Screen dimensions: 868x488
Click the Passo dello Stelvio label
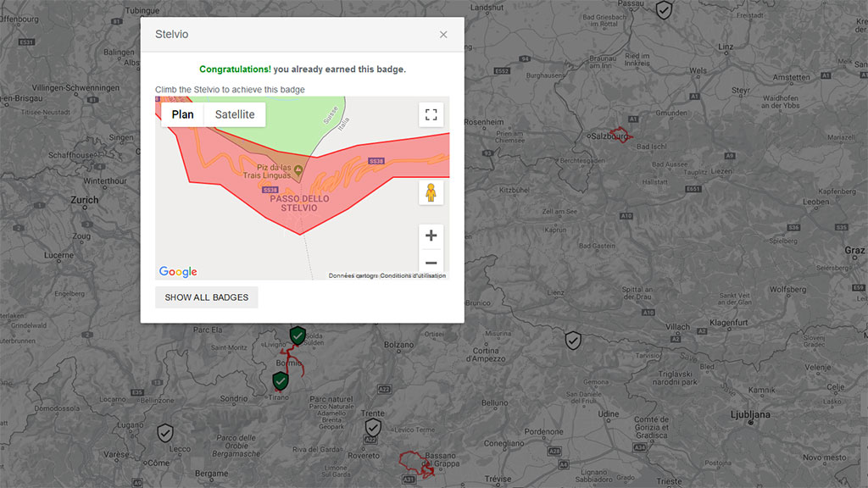[x=299, y=203]
